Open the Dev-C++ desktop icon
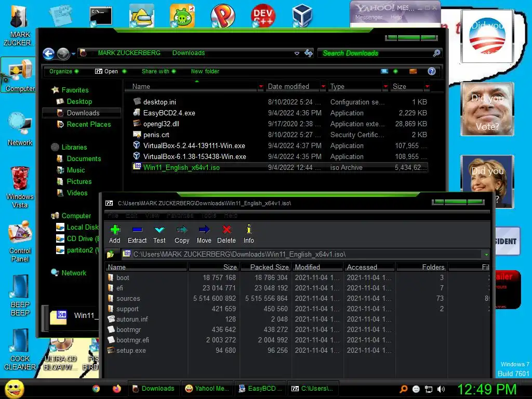The image size is (532, 399). 263,16
